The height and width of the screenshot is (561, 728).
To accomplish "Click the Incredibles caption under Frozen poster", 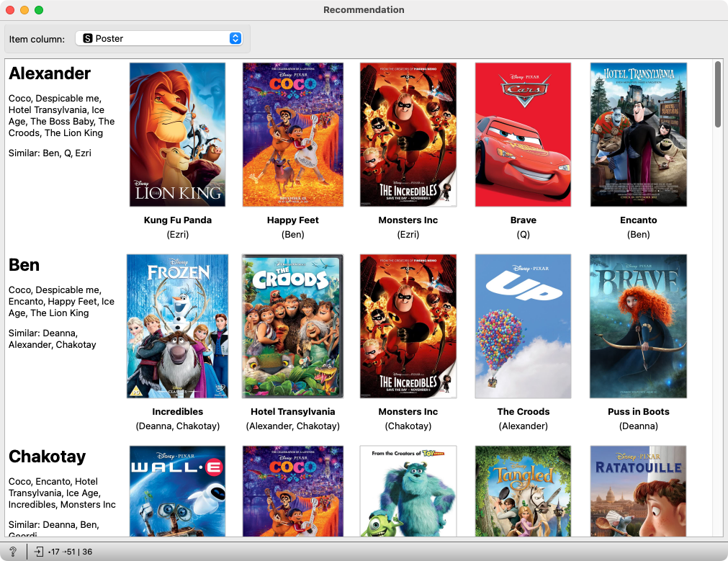I will click(177, 411).
